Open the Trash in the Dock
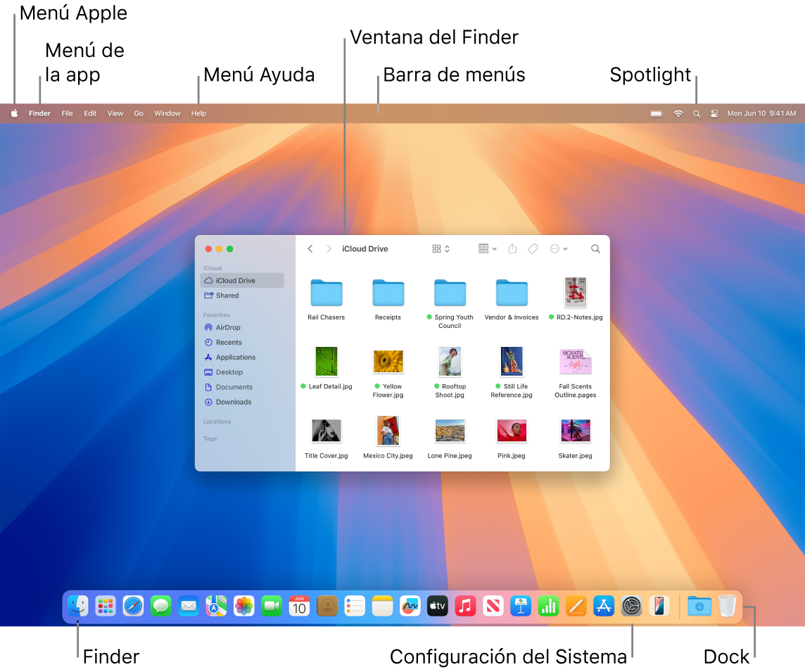Image resolution: width=805 pixels, height=672 pixels. [727, 606]
